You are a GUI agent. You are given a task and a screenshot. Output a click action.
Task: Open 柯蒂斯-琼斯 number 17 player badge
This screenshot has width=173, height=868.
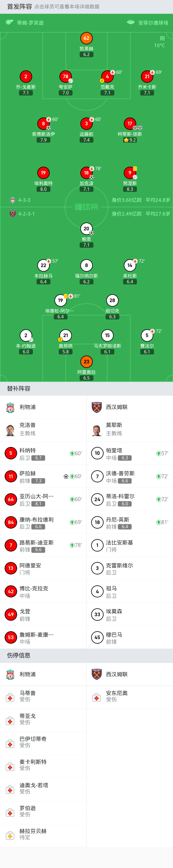pos(130,124)
